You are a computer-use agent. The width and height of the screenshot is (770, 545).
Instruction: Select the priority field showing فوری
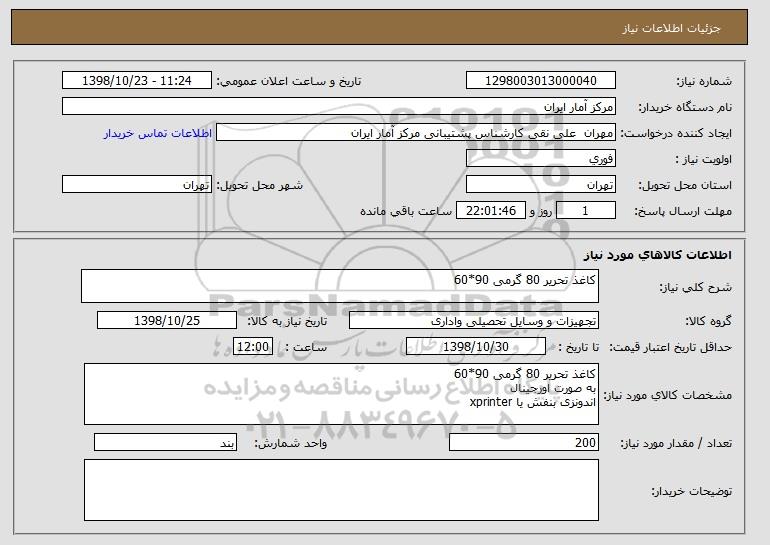click(541, 159)
